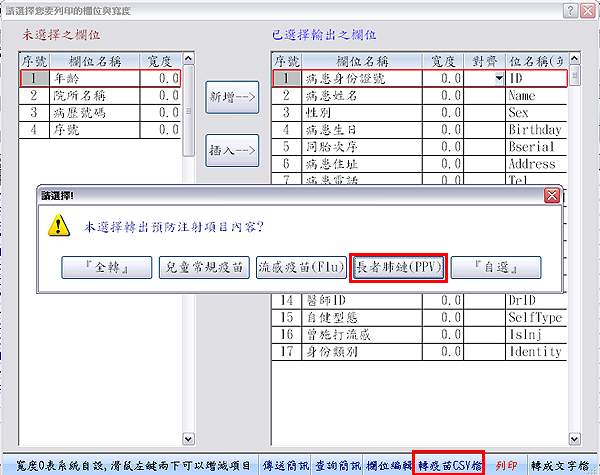The image size is (600, 475).
Task: Click 傳送簡訊 in bottom bar
Action: click(286, 465)
